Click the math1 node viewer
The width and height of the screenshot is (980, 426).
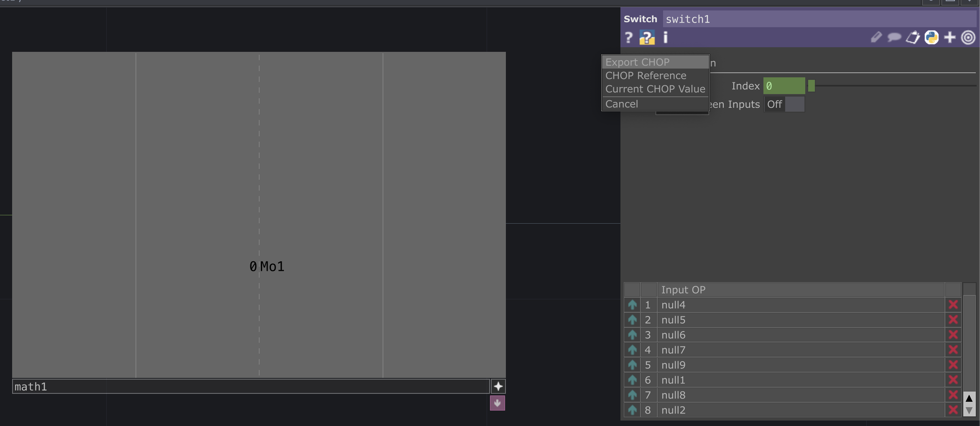coord(259,215)
